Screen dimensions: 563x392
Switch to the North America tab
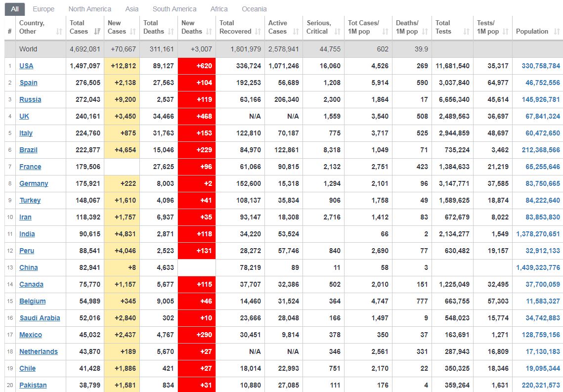90,9
